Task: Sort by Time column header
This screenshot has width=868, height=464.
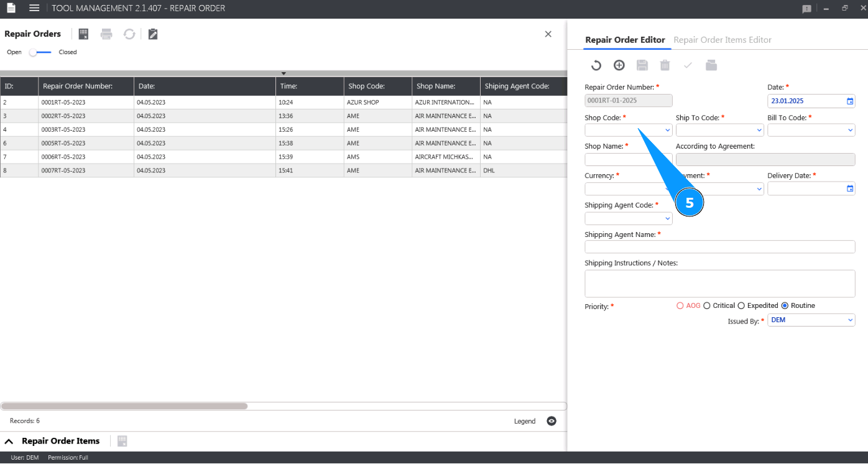Action: click(310, 86)
